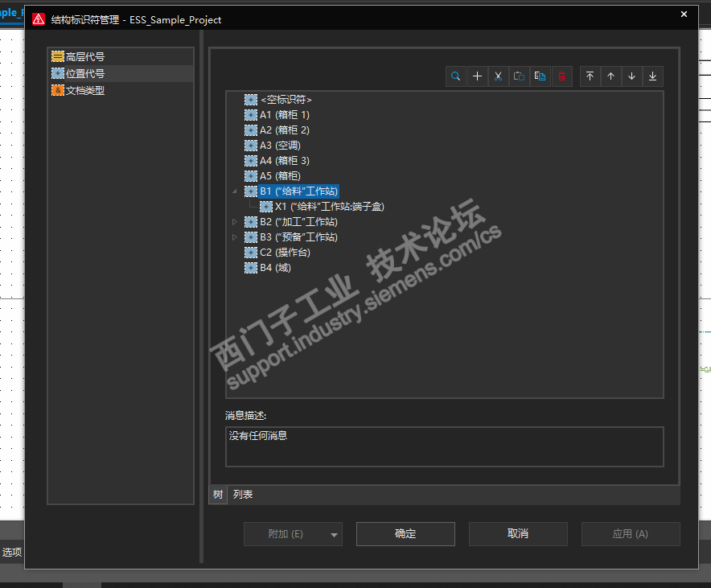Select B2 ("加工"工作站) entry
711x588 pixels.
click(x=298, y=222)
